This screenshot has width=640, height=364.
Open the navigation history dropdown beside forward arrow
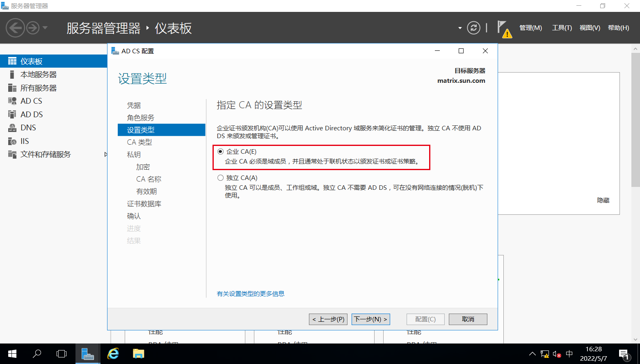(45, 28)
